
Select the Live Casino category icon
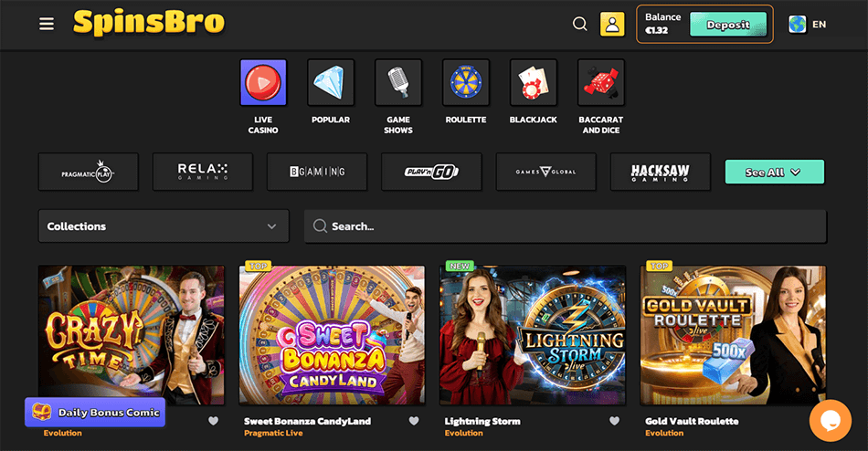[x=263, y=84]
